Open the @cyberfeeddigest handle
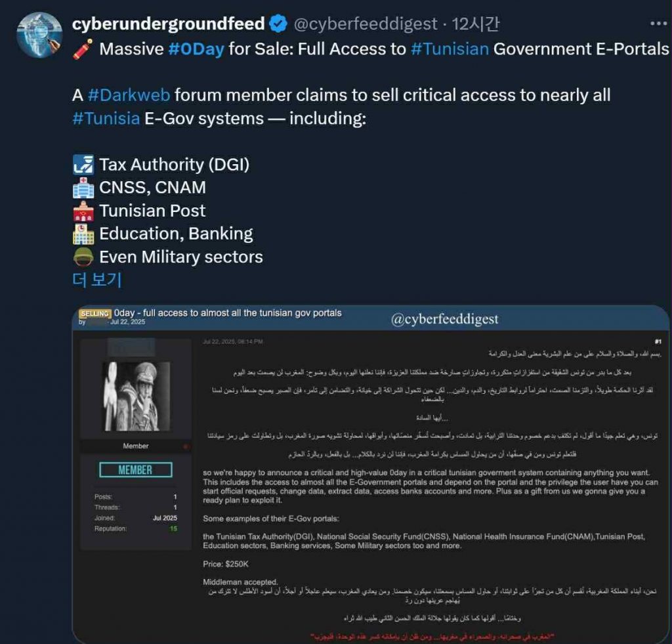The width and height of the screenshot is (672, 644). click(x=366, y=24)
